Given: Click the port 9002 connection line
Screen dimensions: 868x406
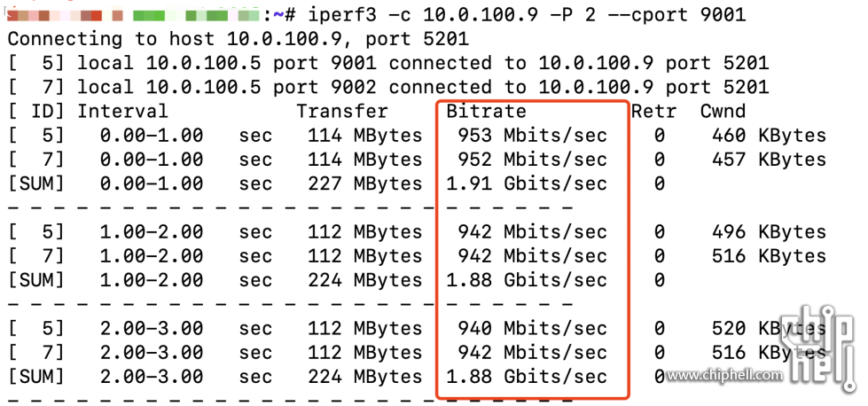Looking at the screenshot, I should click(387, 87).
